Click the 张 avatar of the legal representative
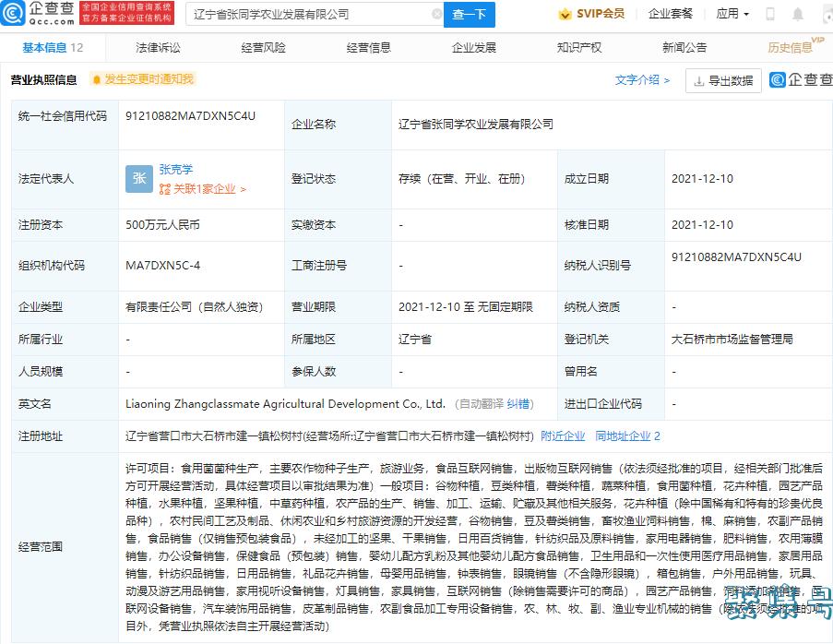Image resolution: width=833 pixels, height=644 pixels. 139,179
